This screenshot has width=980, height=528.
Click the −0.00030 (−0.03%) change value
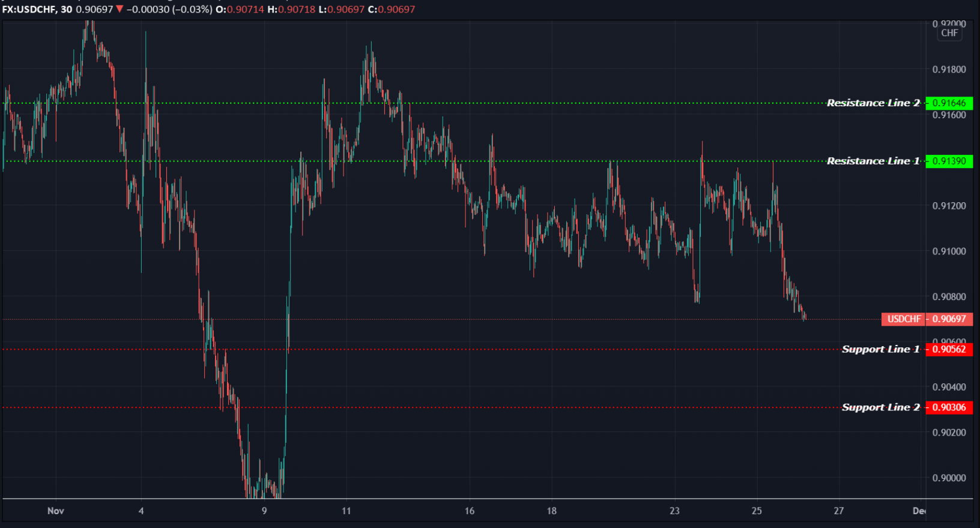point(169,10)
